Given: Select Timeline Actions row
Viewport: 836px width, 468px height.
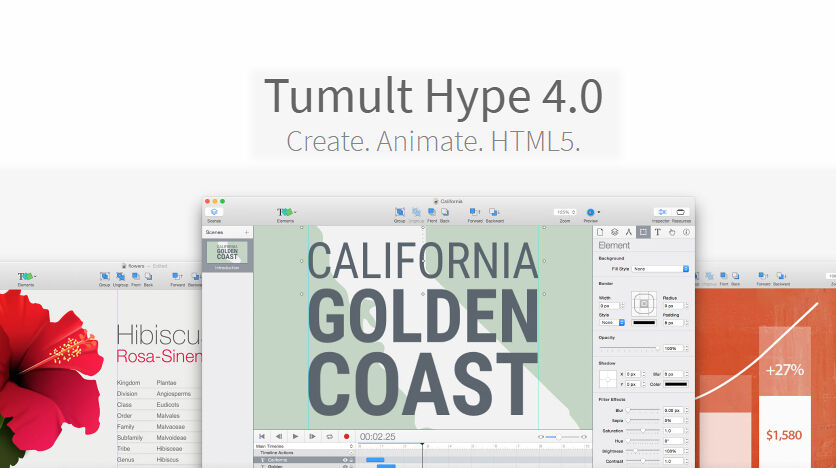Looking at the screenshot, I should click(304, 453).
